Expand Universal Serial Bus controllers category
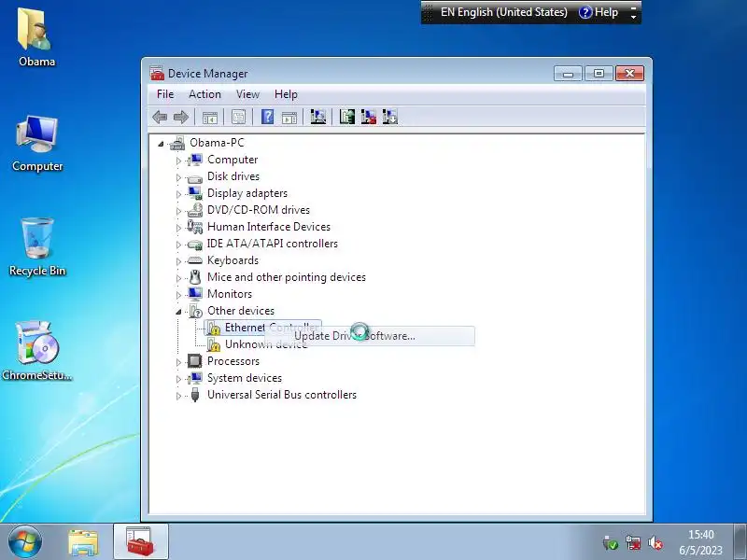Screen dimensions: 747x560 [x=178, y=395]
